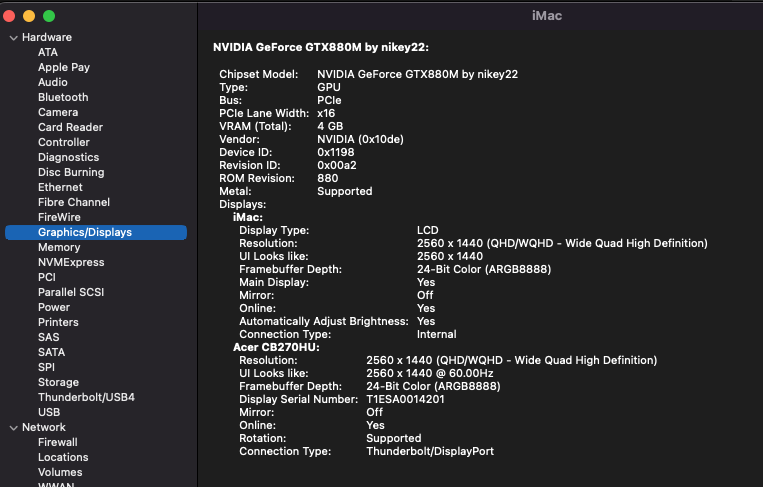Select Printers in the sidebar
The height and width of the screenshot is (487, 763).
tap(58, 323)
